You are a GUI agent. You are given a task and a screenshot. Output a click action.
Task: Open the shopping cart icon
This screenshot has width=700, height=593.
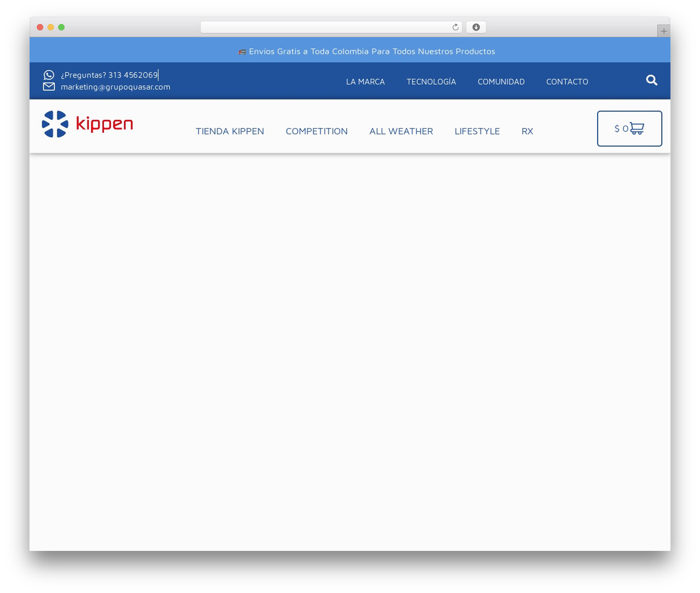637,129
